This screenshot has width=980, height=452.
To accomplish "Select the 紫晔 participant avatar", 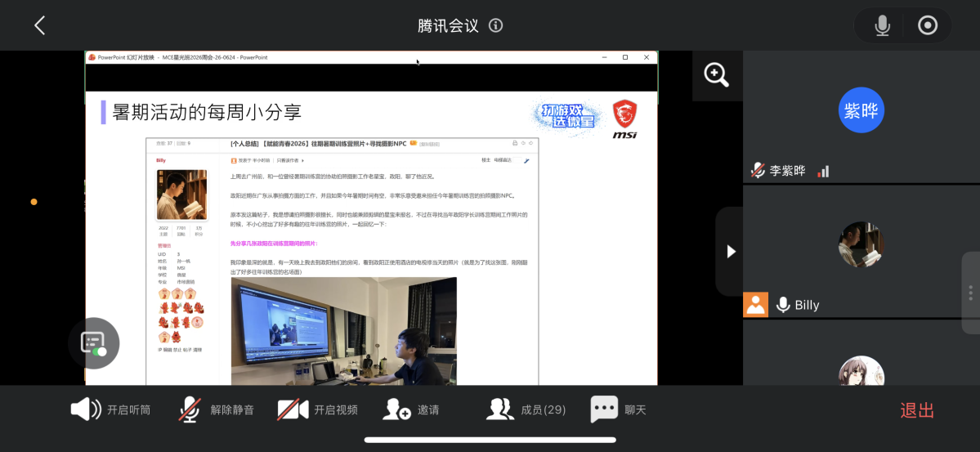I will click(x=861, y=110).
